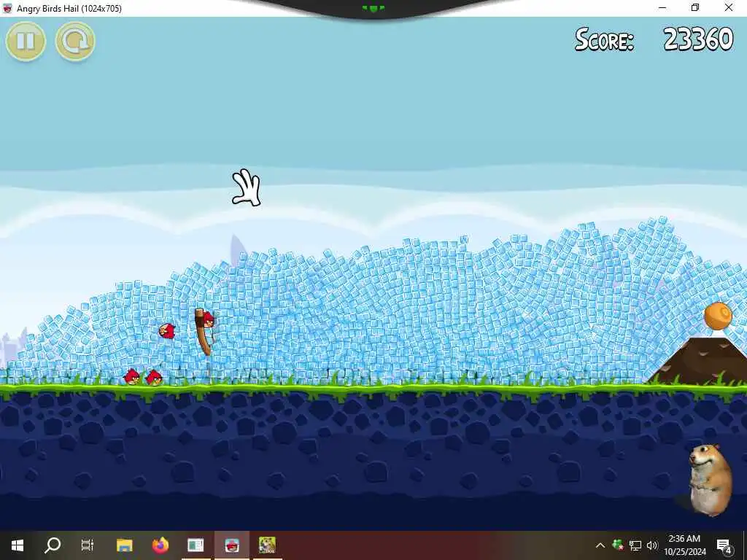This screenshot has width=747, height=560.
Task: Open Task View on the taskbar
Action: click(88, 545)
